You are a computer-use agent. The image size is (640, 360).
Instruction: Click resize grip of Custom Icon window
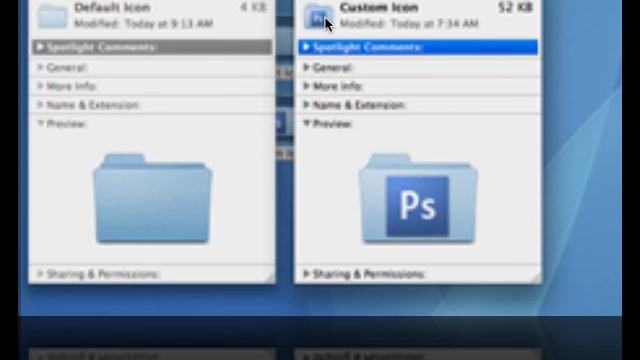coord(536,278)
